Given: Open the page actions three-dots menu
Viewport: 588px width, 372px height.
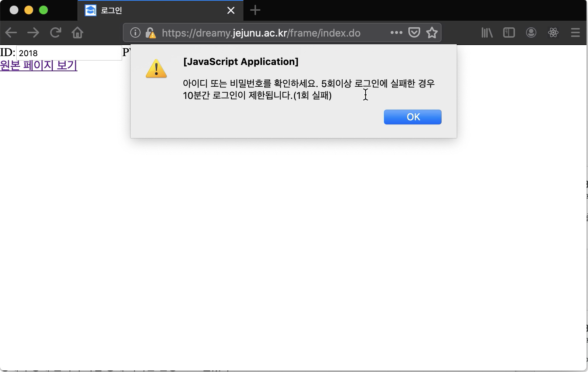Looking at the screenshot, I should (396, 33).
